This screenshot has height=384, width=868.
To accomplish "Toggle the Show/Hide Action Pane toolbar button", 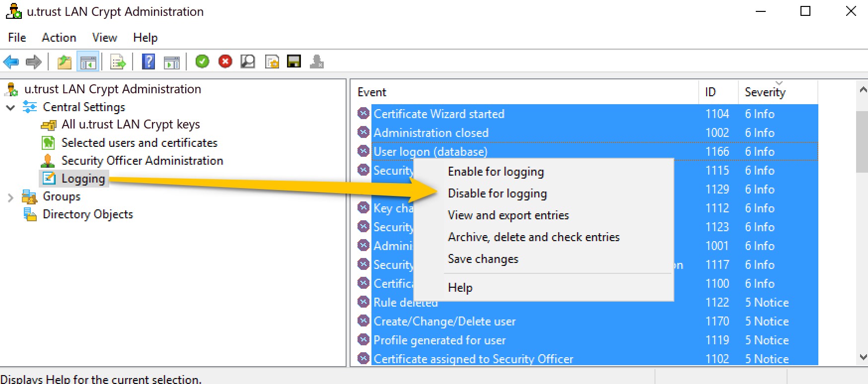I will 172,62.
